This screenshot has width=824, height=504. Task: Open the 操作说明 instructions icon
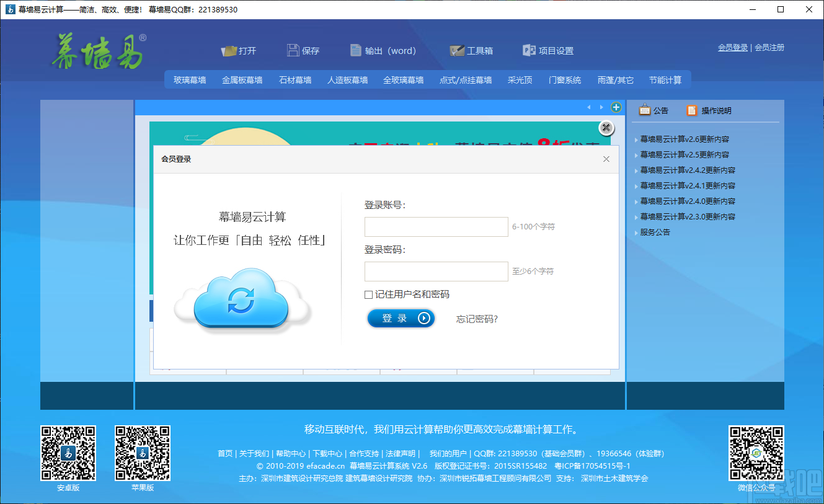coord(691,110)
